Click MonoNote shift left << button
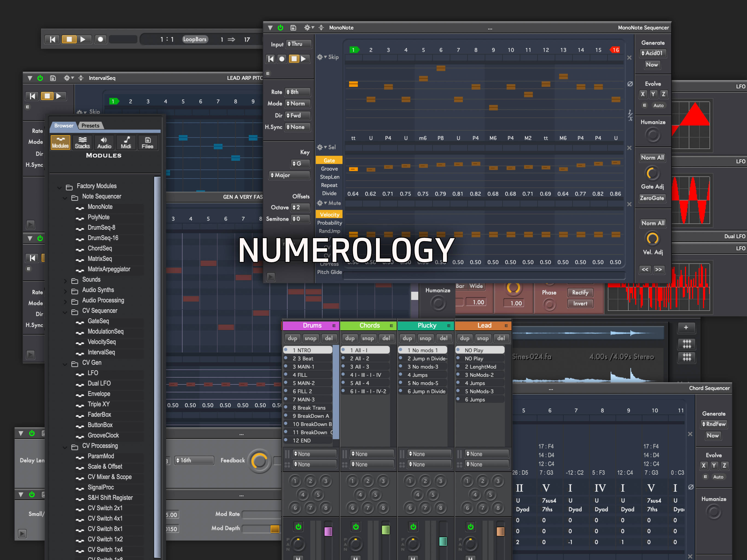This screenshot has width=747, height=560. click(x=645, y=270)
